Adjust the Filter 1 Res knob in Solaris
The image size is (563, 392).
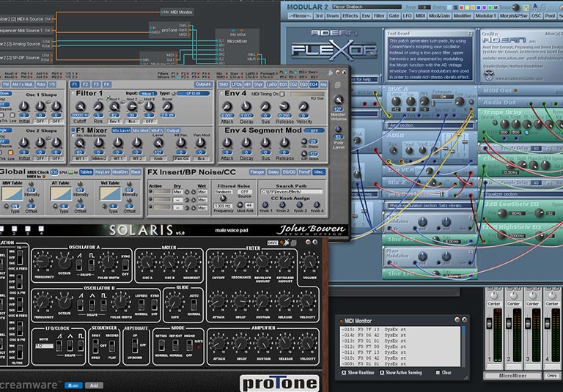pos(97,106)
